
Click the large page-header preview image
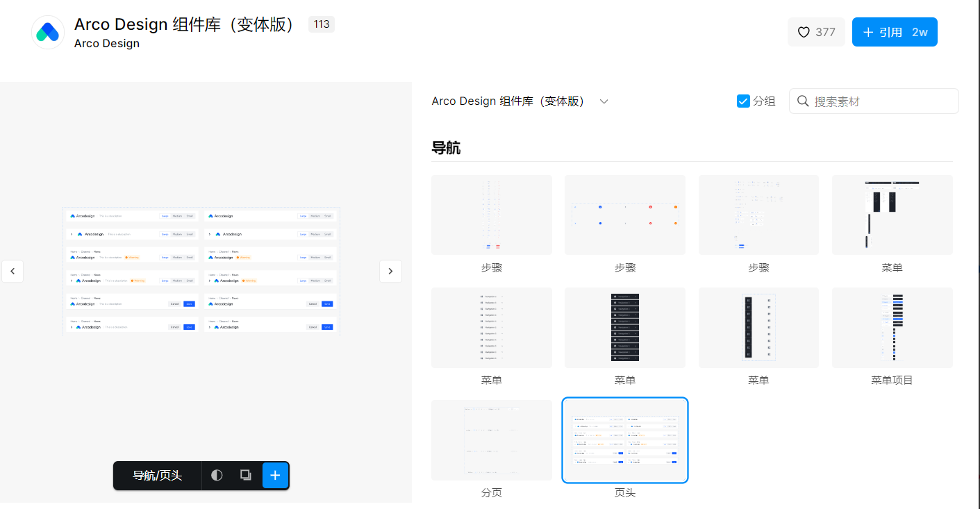click(x=201, y=272)
